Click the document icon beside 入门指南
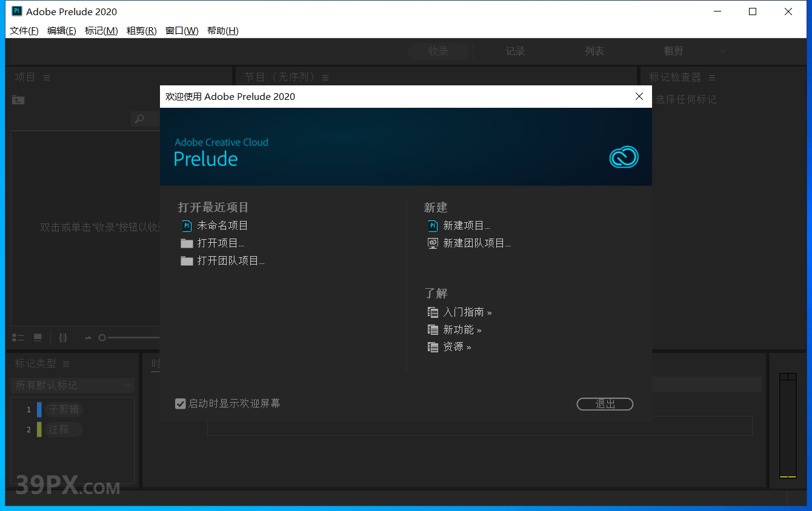This screenshot has height=511, width=812. pyautogui.click(x=433, y=312)
